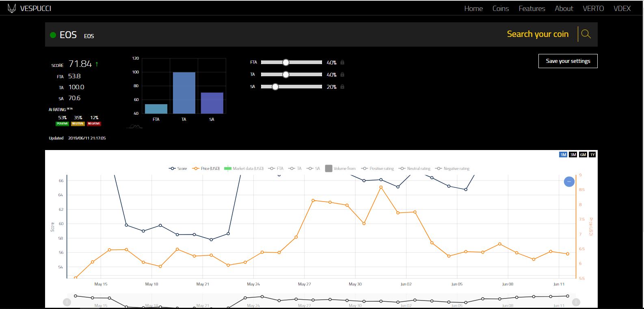Toggle the Score series in legend
The image size is (644, 309).
(178, 168)
